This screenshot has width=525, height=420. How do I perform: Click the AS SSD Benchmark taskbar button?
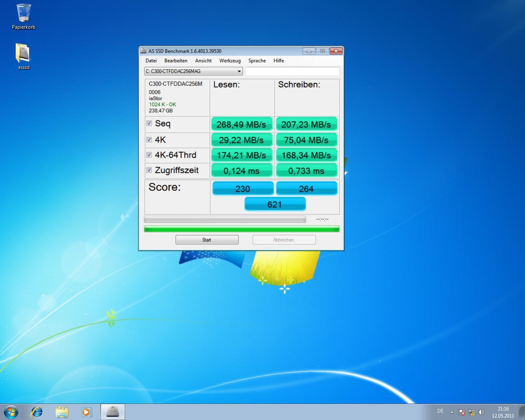tap(113, 411)
